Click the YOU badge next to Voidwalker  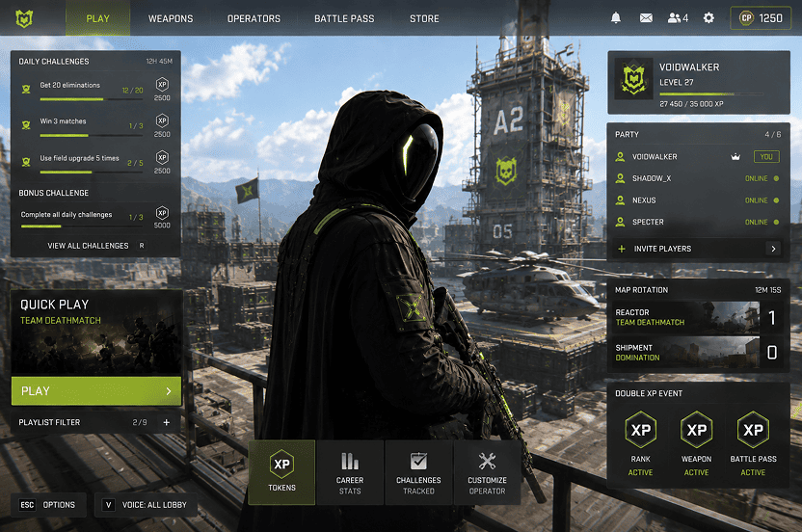click(766, 156)
